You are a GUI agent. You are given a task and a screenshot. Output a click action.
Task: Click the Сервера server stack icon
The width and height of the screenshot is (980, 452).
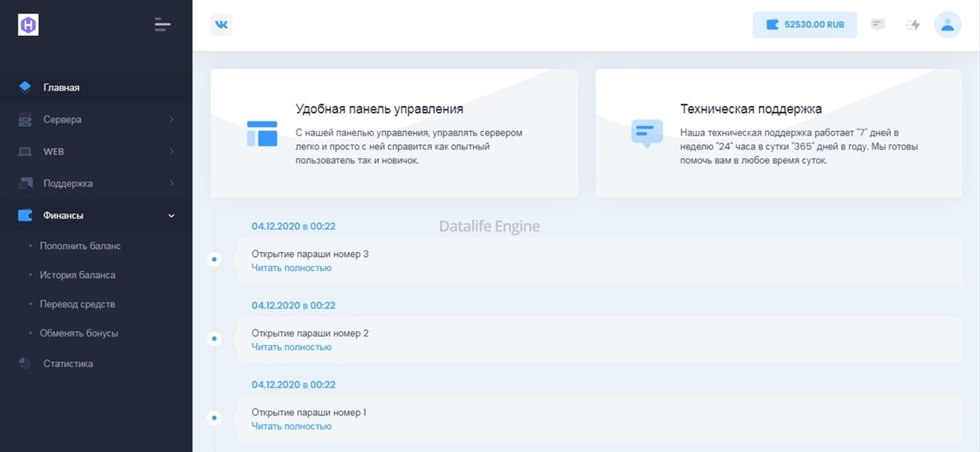pos(25,120)
